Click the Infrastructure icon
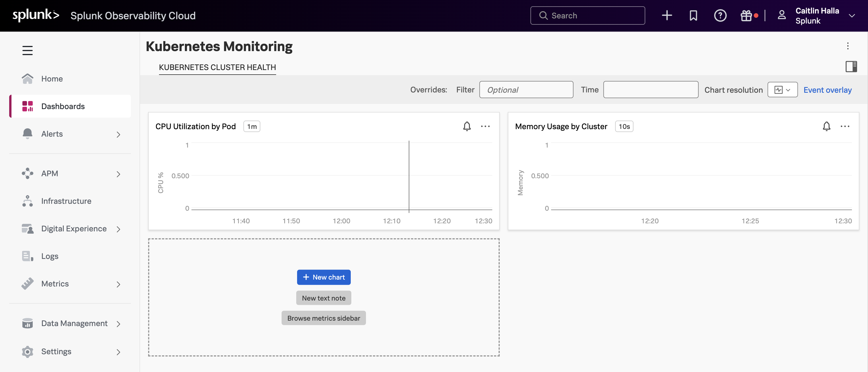This screenshot has height=372, width=868. click(28, 201)
